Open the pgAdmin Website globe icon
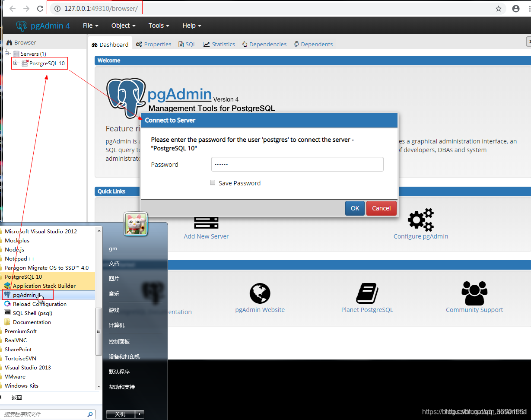 [260, 292]
